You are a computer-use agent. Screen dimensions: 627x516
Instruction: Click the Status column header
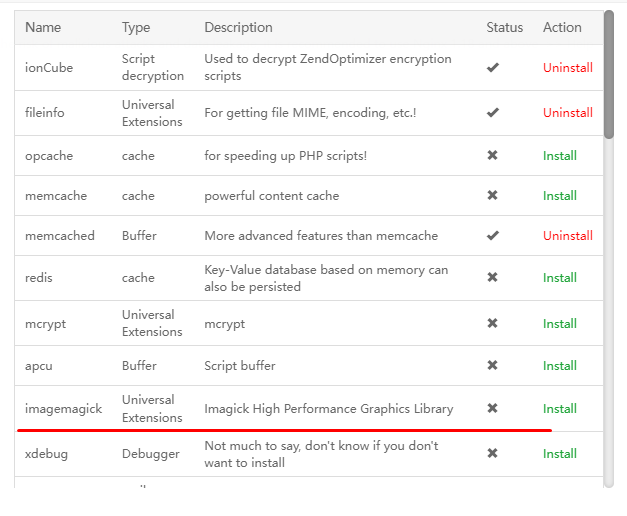pos(504,28)
